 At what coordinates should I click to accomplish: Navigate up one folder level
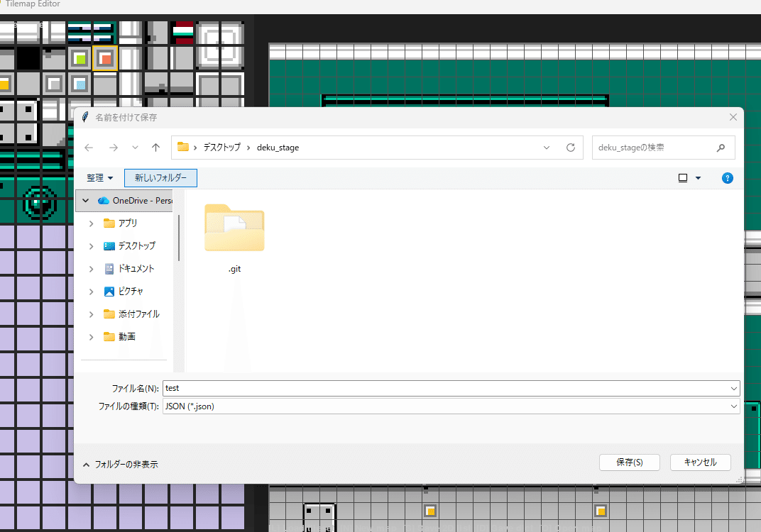coord(156,148)
